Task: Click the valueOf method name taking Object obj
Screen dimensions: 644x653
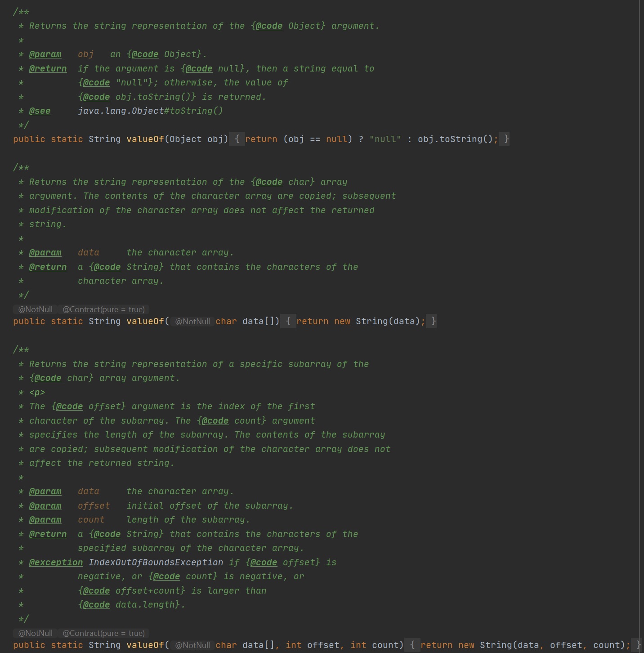Action: (x=145, y=139)
